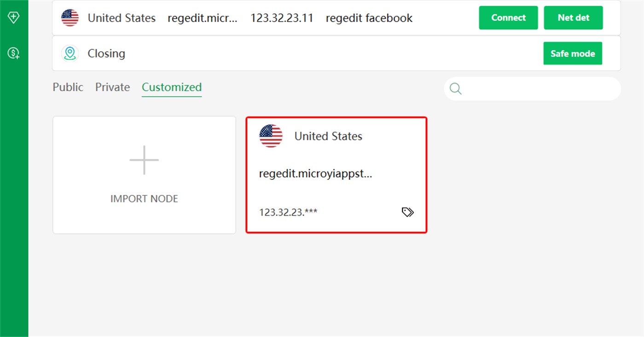Open the earn money icon in the sidebar

coord(14,53)
